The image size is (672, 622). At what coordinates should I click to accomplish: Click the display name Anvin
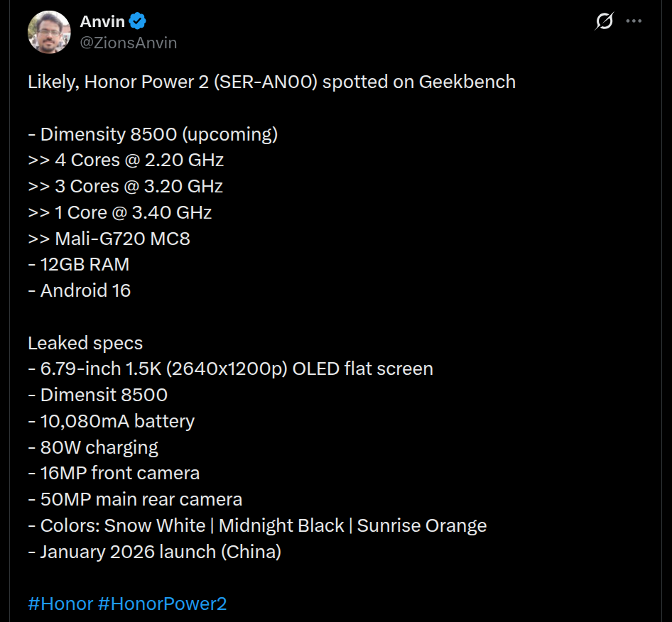[x=102, y=22]
